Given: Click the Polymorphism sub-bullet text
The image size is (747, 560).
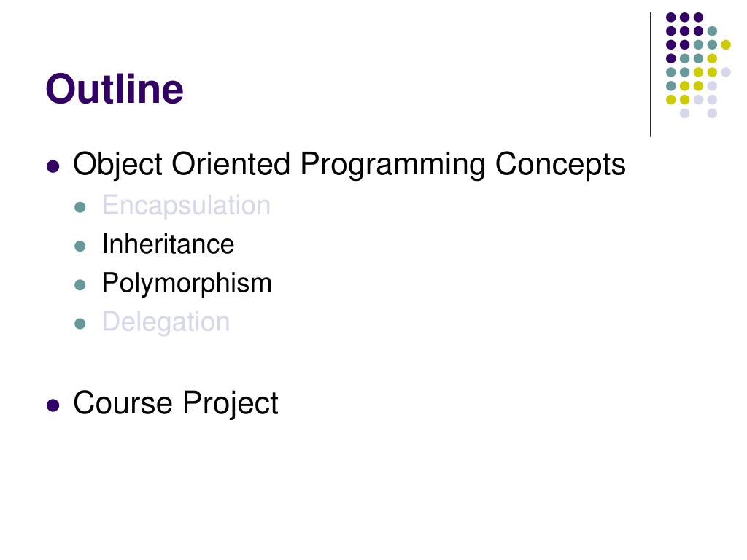Looking at the screenshot, I should coord(187,284).
